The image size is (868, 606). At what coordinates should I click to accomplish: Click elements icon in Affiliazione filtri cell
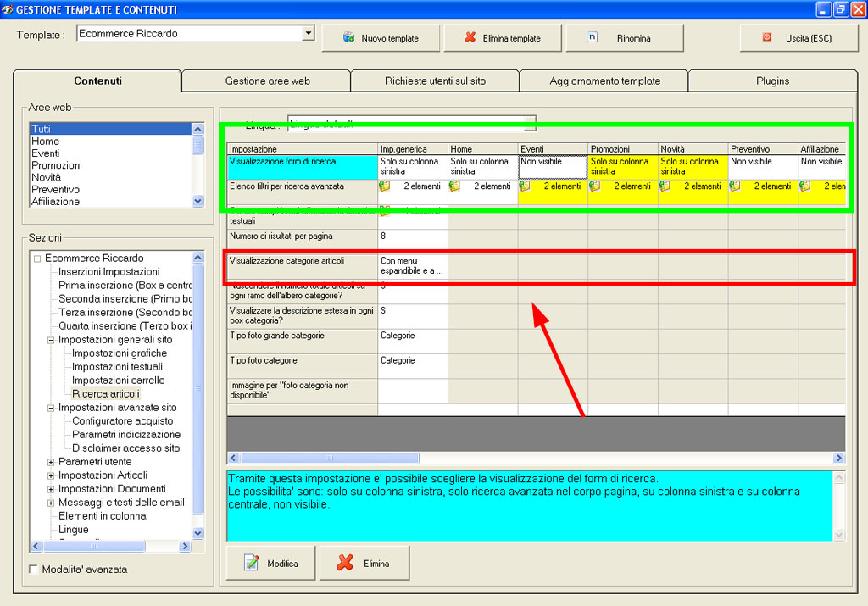click(805, 186)
